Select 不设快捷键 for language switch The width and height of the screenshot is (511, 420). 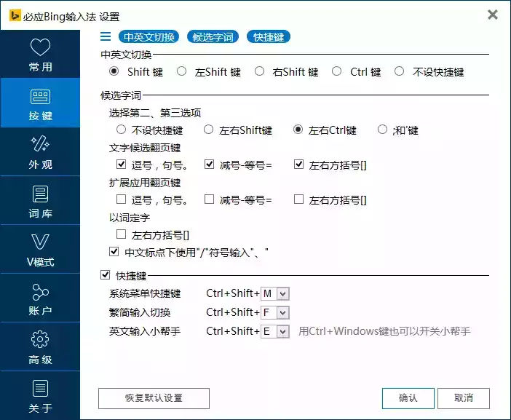[x=399, y=71]
